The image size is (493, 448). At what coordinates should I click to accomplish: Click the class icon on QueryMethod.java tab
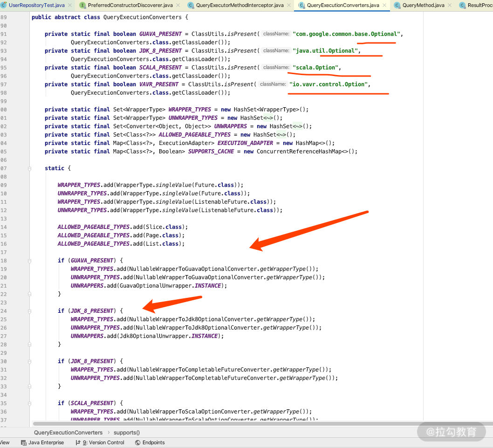tap(397, 5)
